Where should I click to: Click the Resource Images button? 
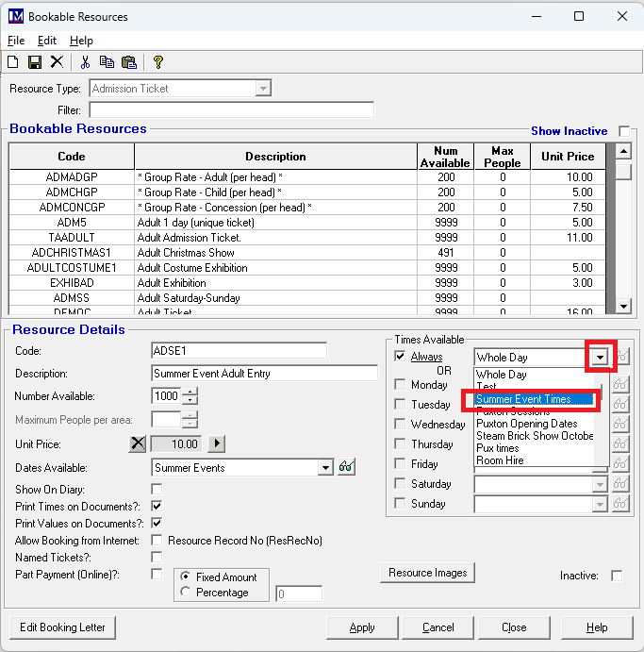[x=427, y=573]
